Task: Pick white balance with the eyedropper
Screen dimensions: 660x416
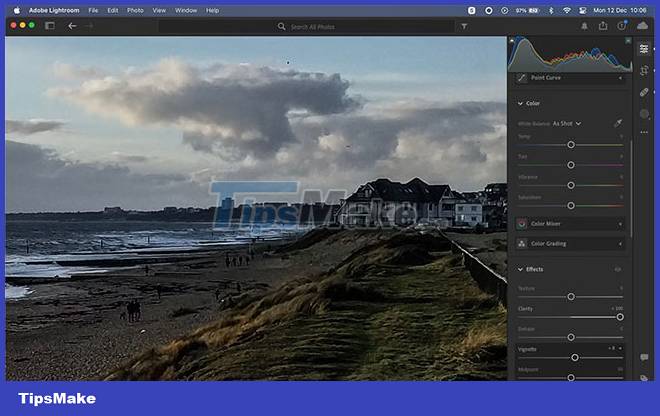Action: point(617,123)
